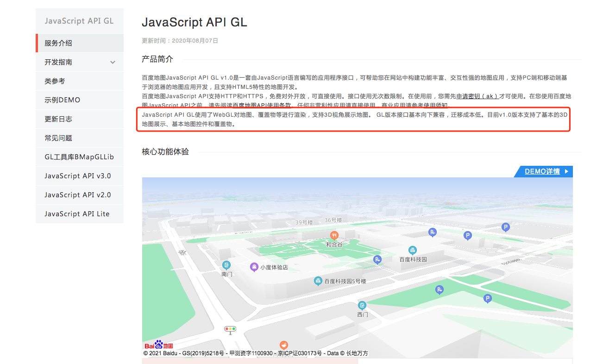Click the 南门 text label on map

coord(227,274)
